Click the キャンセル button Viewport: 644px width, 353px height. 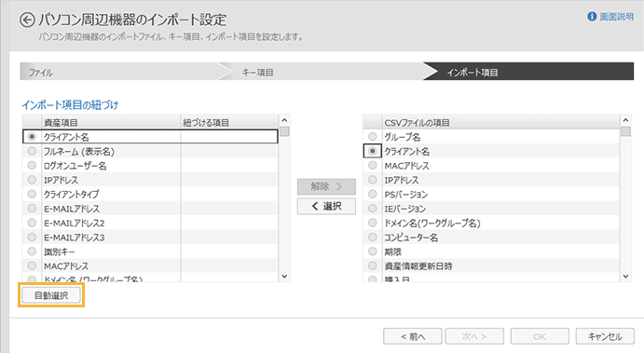605,336
